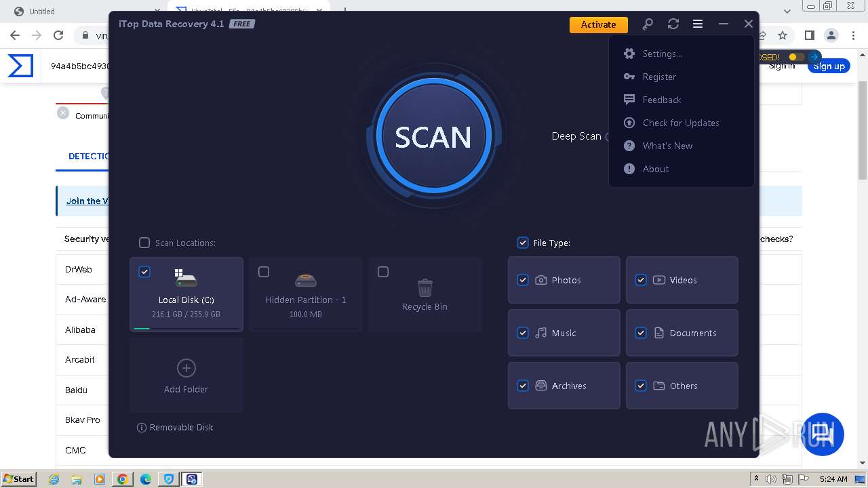This screenshot has width=868, height=488.
Task: Uncheck the Others file type checkbox
Action: 641,386
